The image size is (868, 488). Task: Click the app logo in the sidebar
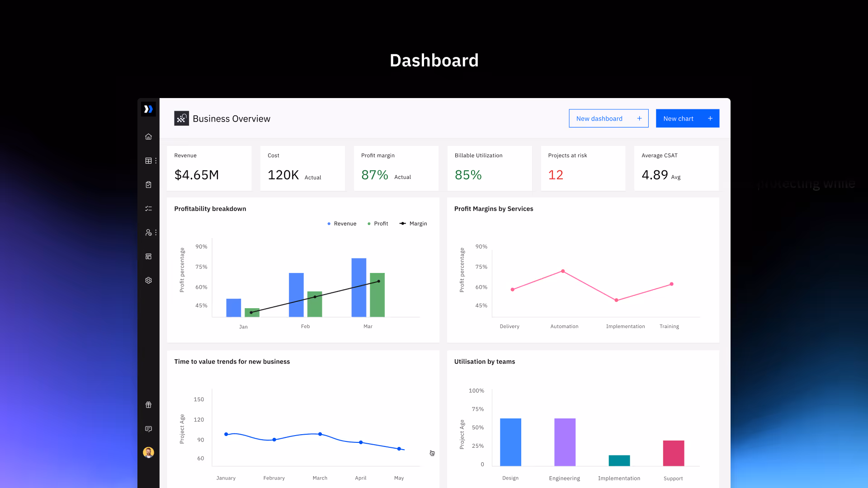pos(148,109)
